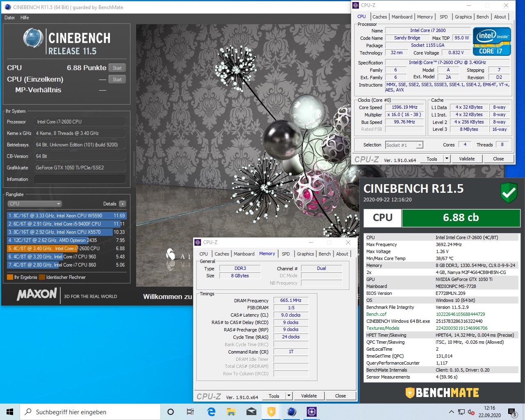
Task: Open Mainboard tab in CPU-Z Memory window
Action: pyautogui.click(x=244, y=254)
